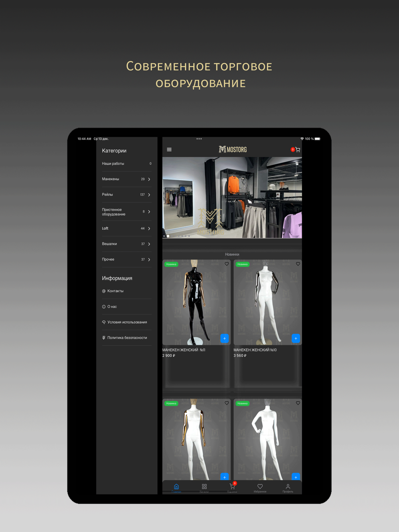The width and height of the screenshot is (399, 532).
Task: Click Манекены count 29
Action: 143,179
